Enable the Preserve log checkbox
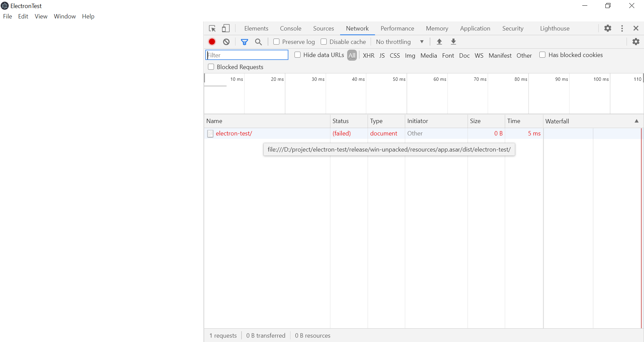 coord(276,42)
